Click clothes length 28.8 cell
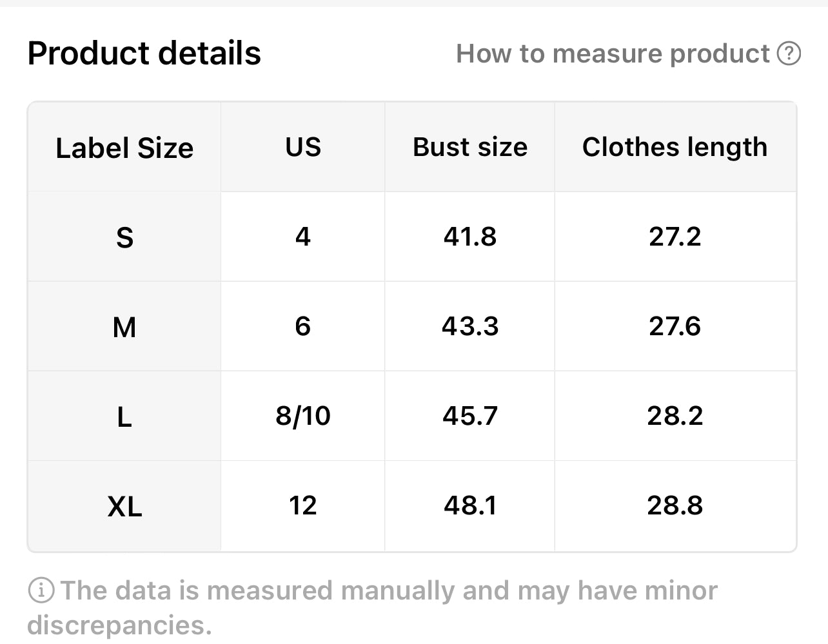Screen dimensions: 828x644 tap(675, 505)
